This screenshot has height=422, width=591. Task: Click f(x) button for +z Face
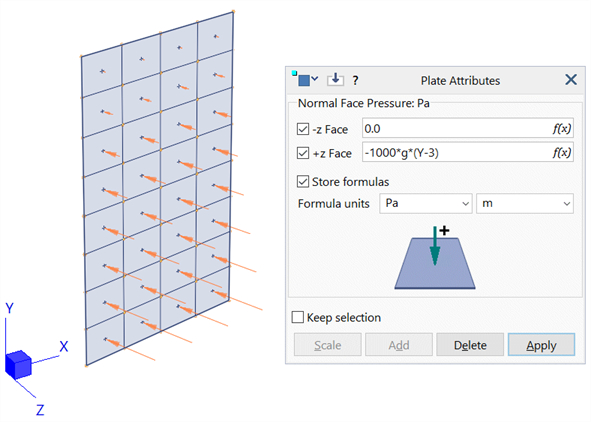(x=562, y=153)
